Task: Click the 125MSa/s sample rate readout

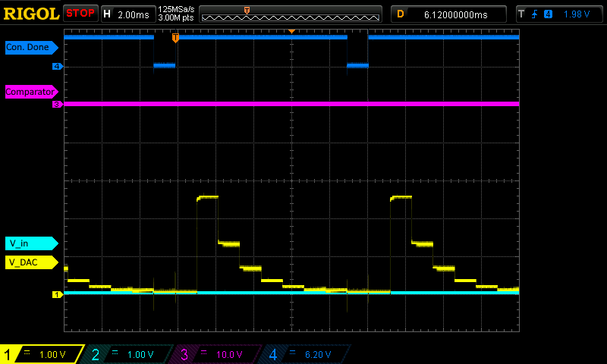Action: coord(176,10)
